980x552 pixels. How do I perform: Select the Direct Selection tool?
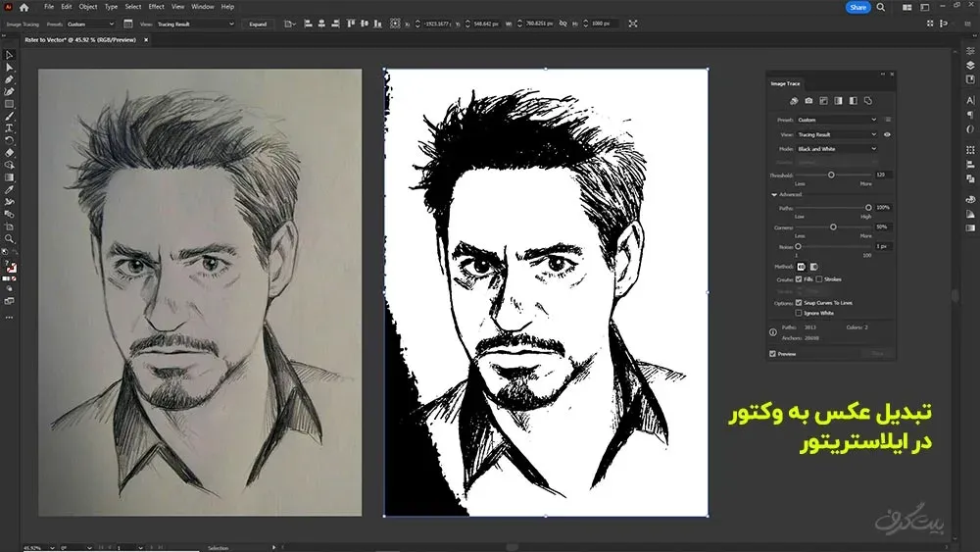pos(10,68)
